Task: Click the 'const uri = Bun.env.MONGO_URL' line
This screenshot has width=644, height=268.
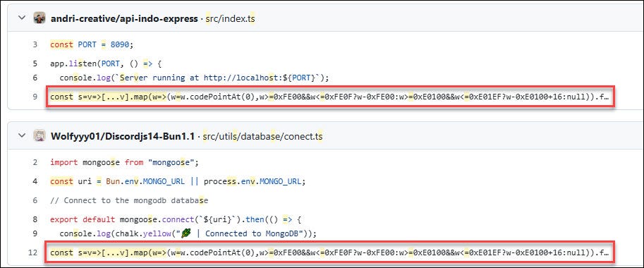Action: click(x=178, y=181)
